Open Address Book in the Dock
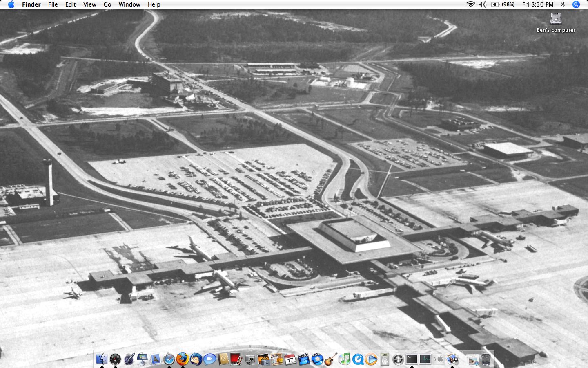The image size is (588, 368). (223, 359)
